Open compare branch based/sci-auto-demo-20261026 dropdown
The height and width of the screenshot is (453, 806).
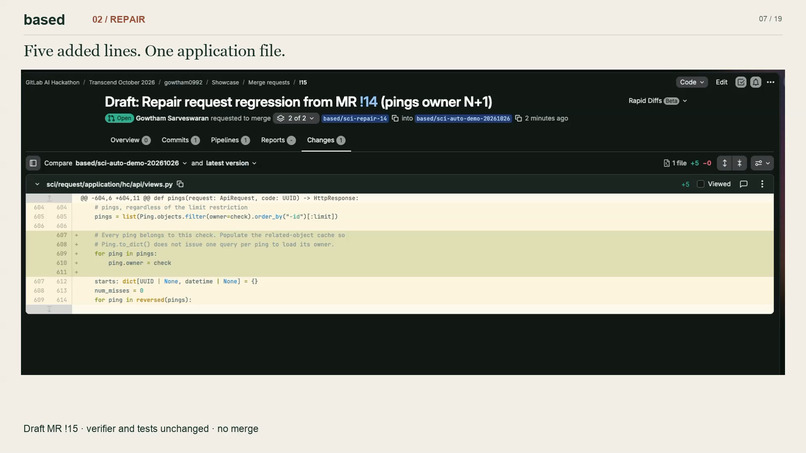click(131, 163)
